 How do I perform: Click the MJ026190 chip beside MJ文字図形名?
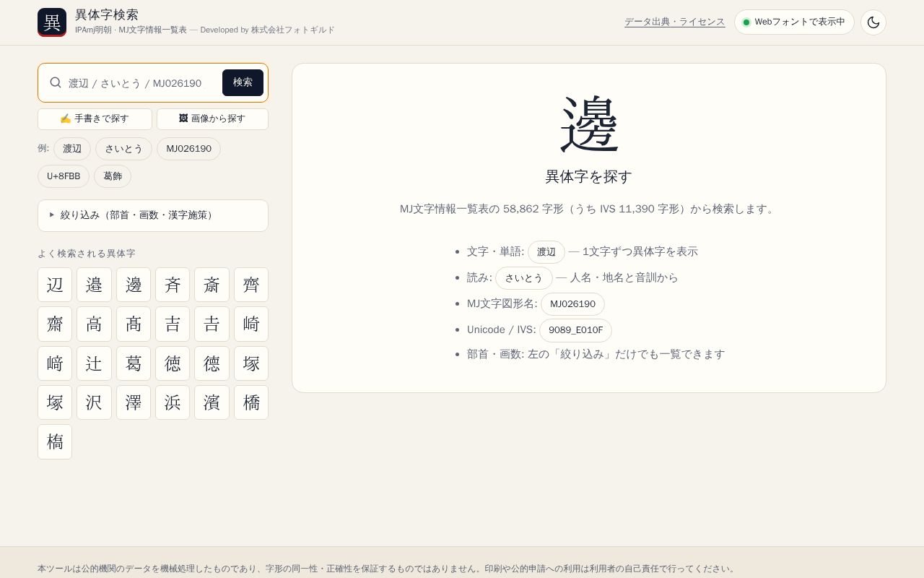tap(572, 304)
